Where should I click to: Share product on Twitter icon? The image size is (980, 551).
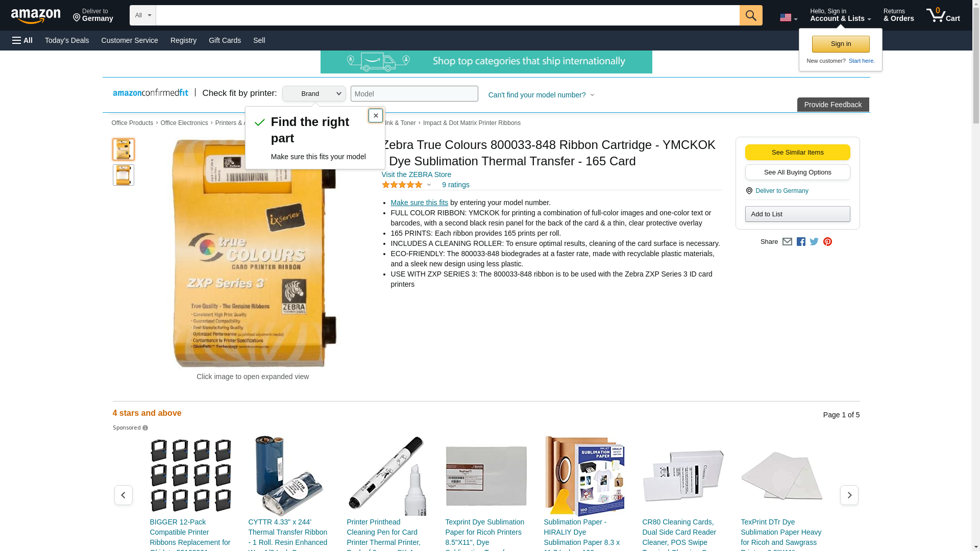(x=814, y=242)
